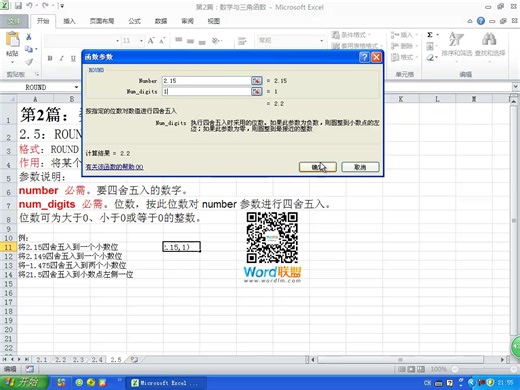This screenshot has height=390, width=520.
Task: Select the sheet tab 2.4
Action: 97,360
